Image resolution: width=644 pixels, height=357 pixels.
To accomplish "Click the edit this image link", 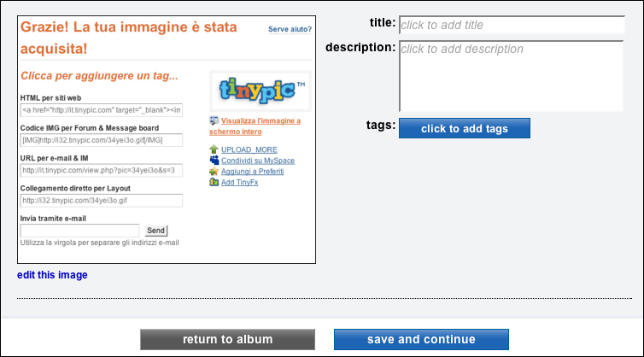I will click(52, 275).
